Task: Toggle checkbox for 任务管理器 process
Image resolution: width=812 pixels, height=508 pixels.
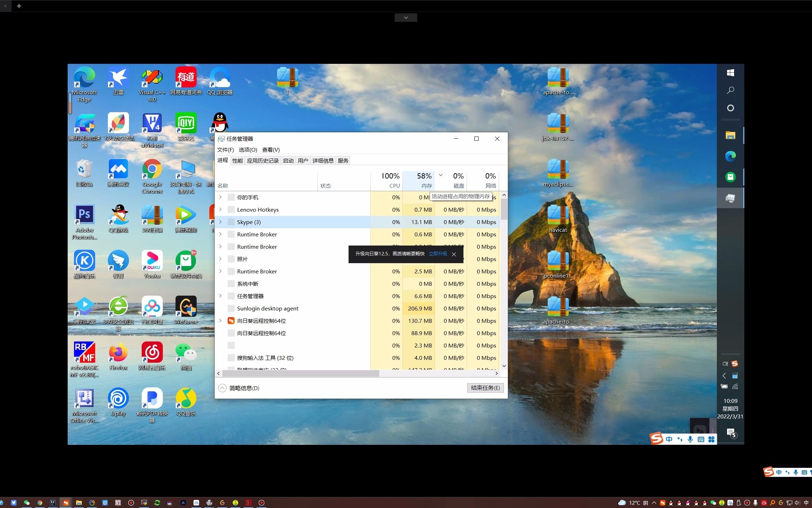Action: [230, 296]
